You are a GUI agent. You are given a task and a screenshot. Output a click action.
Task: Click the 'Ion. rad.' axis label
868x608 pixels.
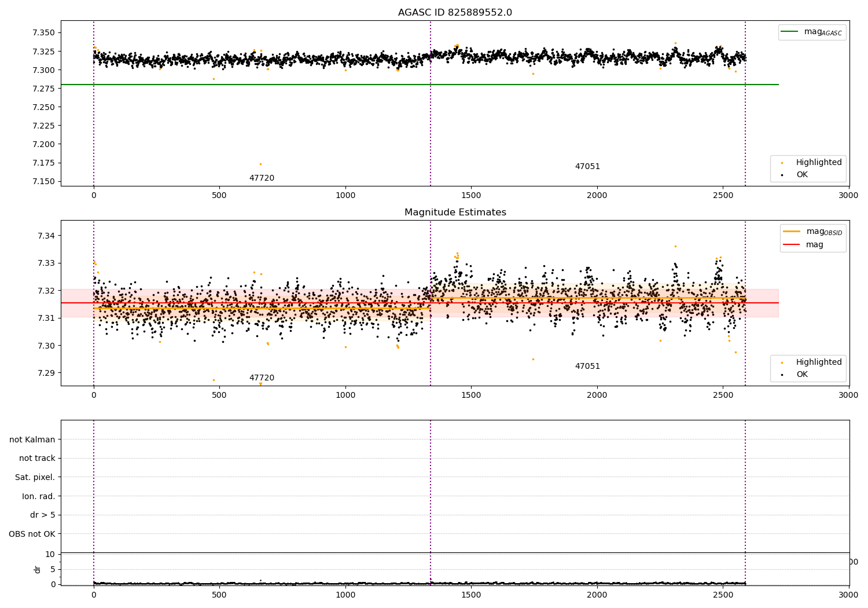(39, 496)
